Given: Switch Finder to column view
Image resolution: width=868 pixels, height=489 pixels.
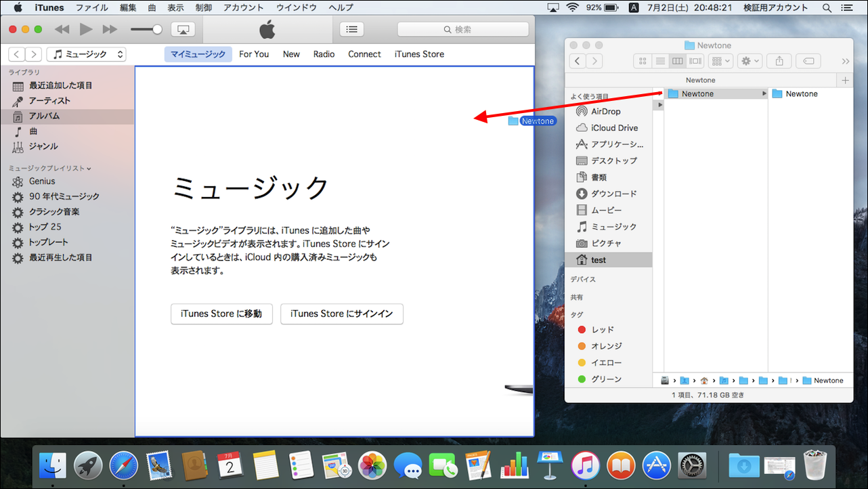Looking at the screenshot, I should click(x=678, y=61).
